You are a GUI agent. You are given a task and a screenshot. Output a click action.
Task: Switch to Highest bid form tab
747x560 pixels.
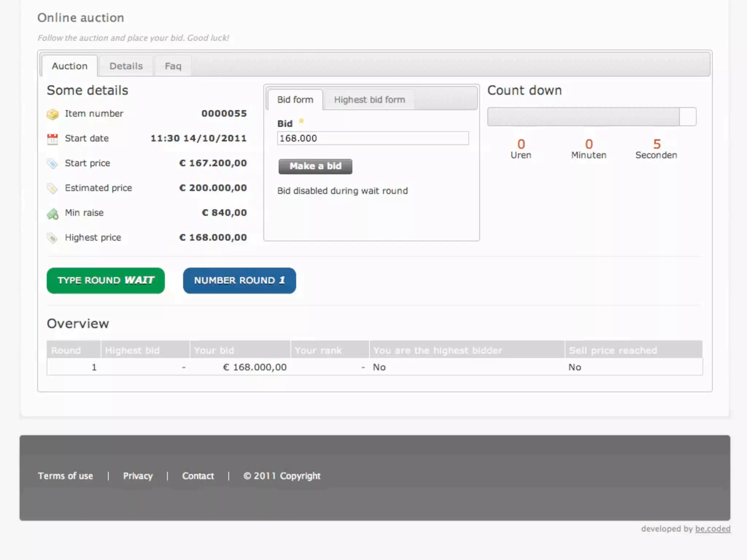click(x=369, y=100)
